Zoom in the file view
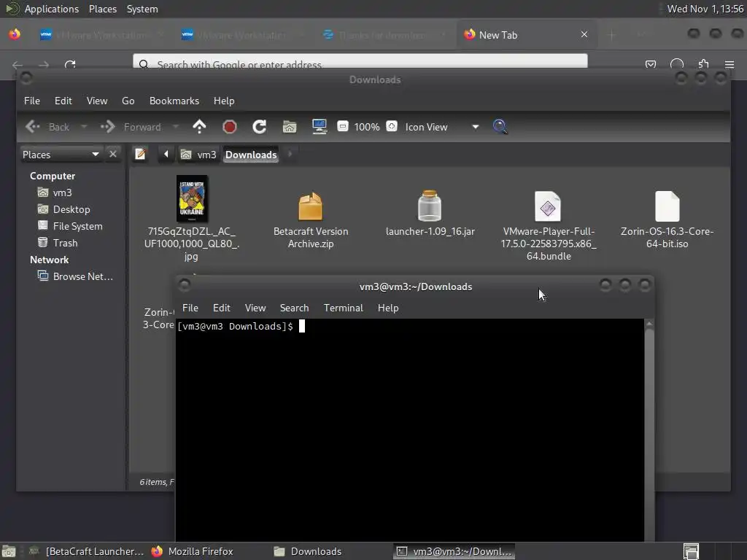The image size is (747, 560). [x=392, y=126]
